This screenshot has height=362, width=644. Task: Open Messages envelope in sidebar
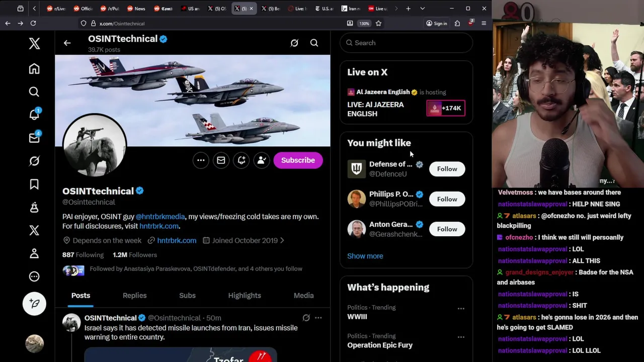pos(34,138)
